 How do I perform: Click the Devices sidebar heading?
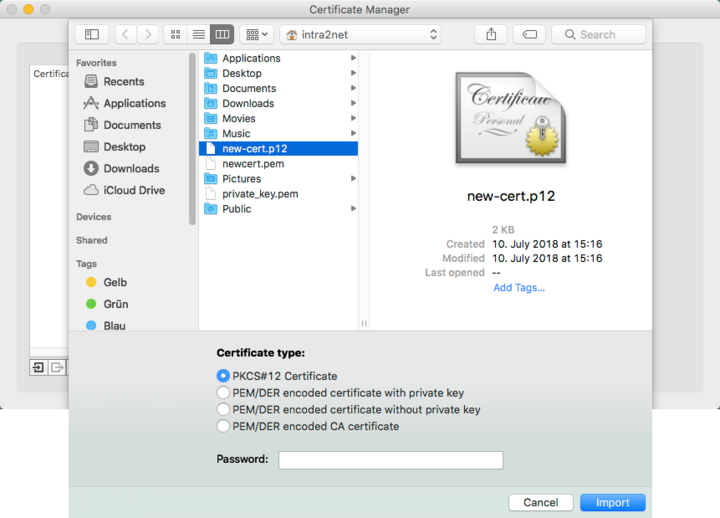[x=94, y=217]
